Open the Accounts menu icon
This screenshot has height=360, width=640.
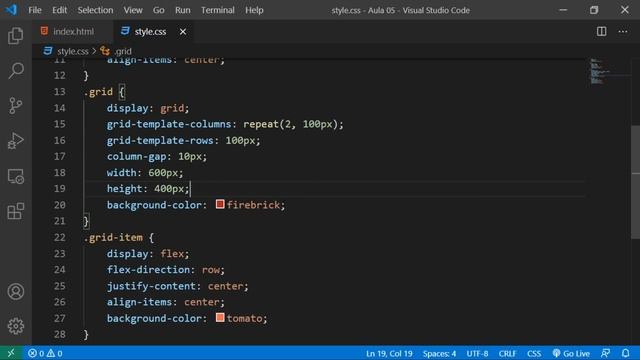point(16,291)
